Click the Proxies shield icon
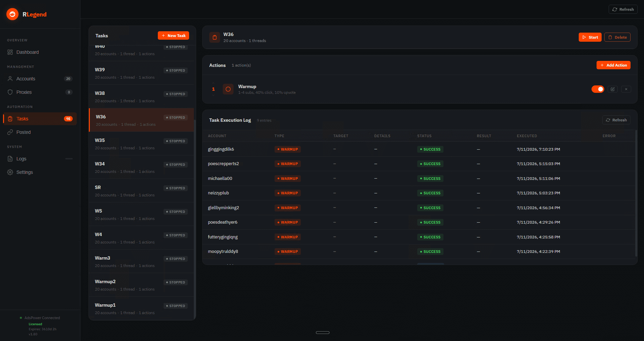This screenshot has width=644, height=341. pyautogui.click(x=10, y=92)
